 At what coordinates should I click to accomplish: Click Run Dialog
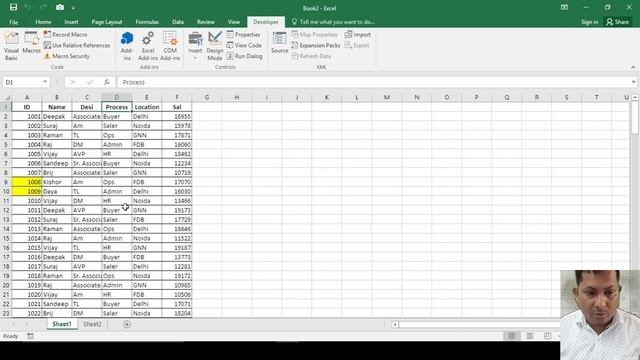point(244,56)
